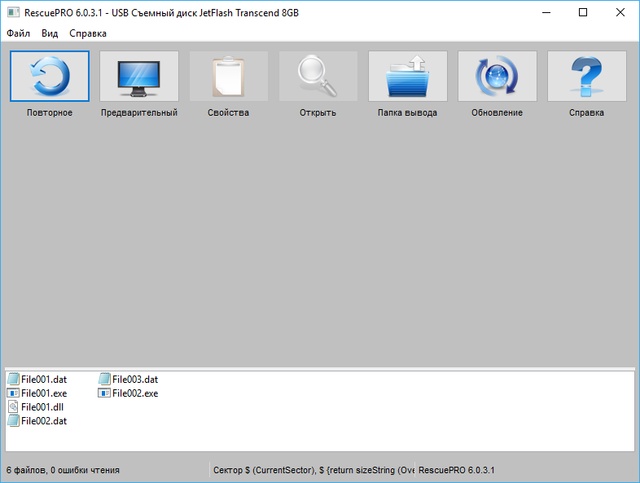Click the File002.exe executable icon
The height and width of the screenshot is (483, 640).
coord(104,393)
